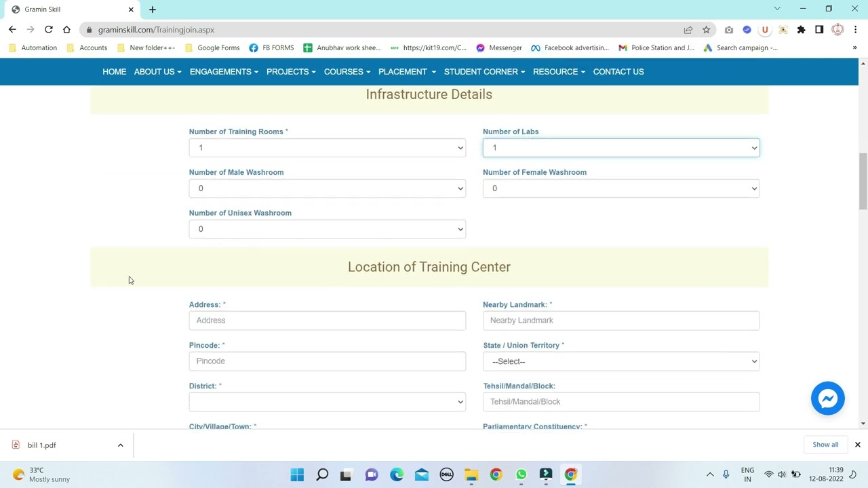Click the Address input field

coord(328,321)
